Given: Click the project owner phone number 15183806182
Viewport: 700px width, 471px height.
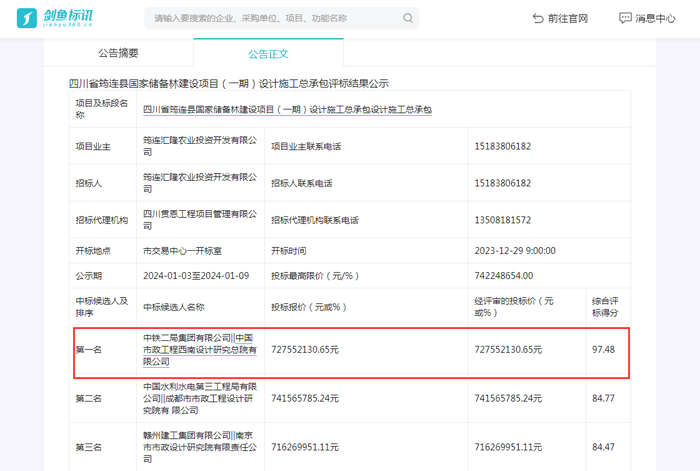Looking at the screenshot, I should (x=504, y=146).
